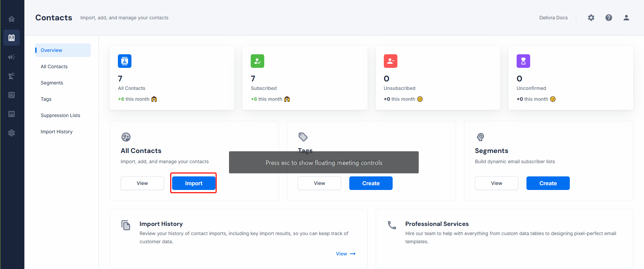
Task: Click the Import History documents icon
Action: tap(126, 225)
